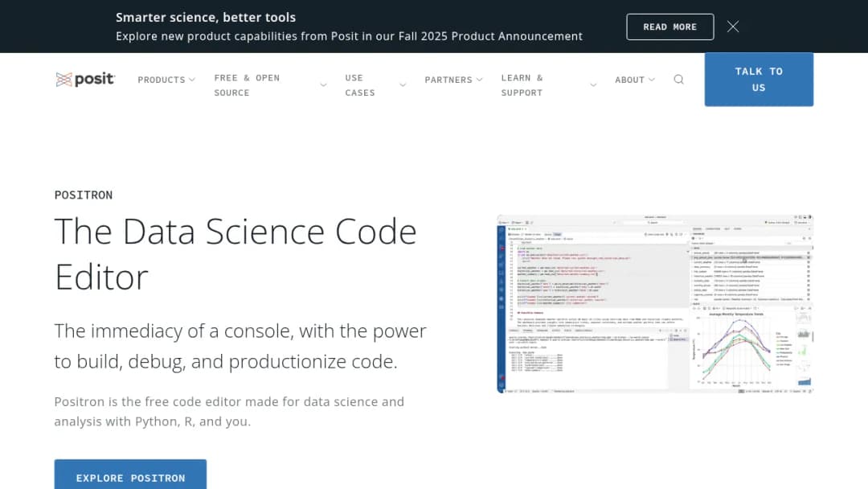The image size is (868, 489).
Task: Expand the Partners chevron arrow
Action: (x=479, y=80)
